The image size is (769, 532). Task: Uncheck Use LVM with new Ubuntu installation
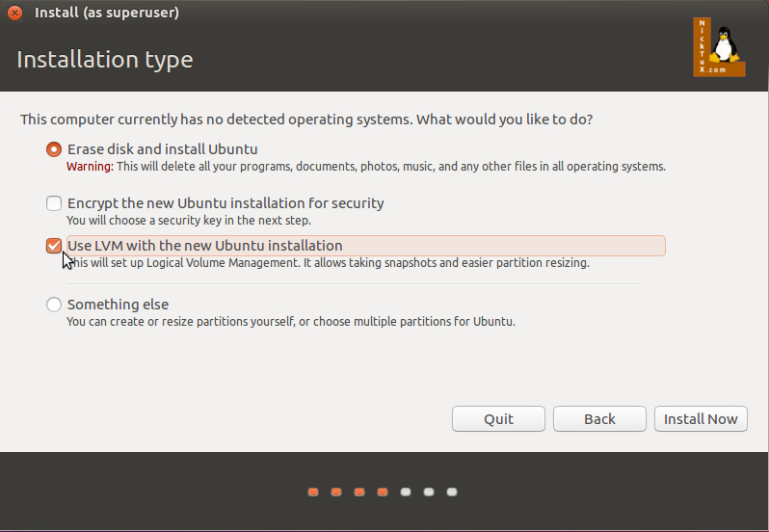[x=55, y=246]
